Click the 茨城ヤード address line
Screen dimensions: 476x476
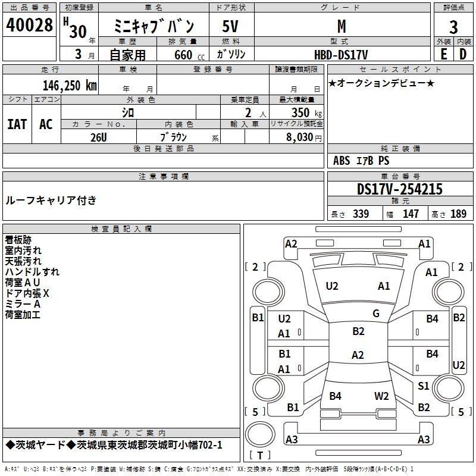[113, 445]
